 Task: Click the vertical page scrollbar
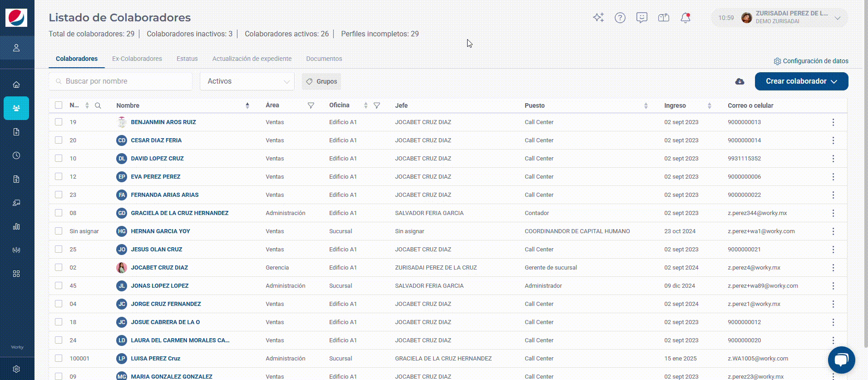tap(866, 174)
